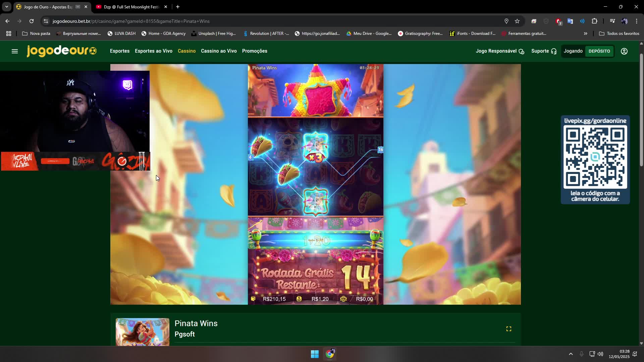This screenshot has width=644, height=362.
Task: Bookmark this page with the star icon
Action: pos(517,21)
